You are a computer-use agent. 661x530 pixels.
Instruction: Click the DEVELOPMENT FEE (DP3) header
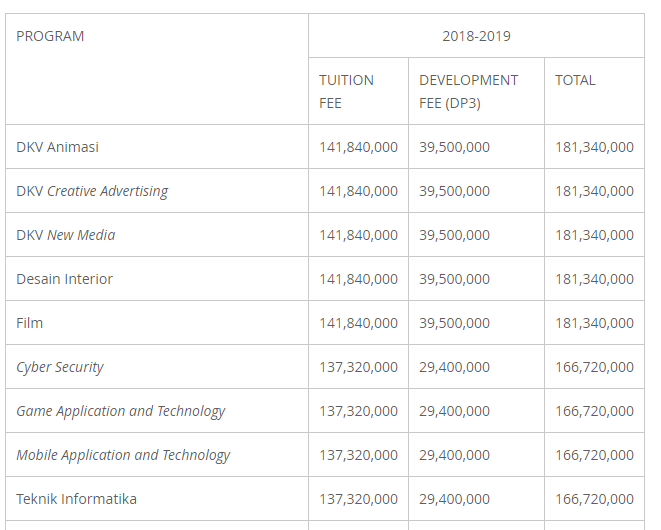(468, 91)
